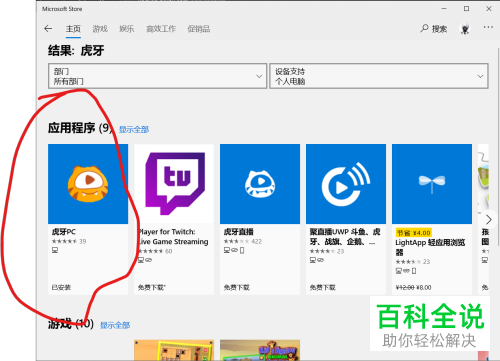
Task: Click 显示全部 link next to 应用程序
Action: coord(134,129)
